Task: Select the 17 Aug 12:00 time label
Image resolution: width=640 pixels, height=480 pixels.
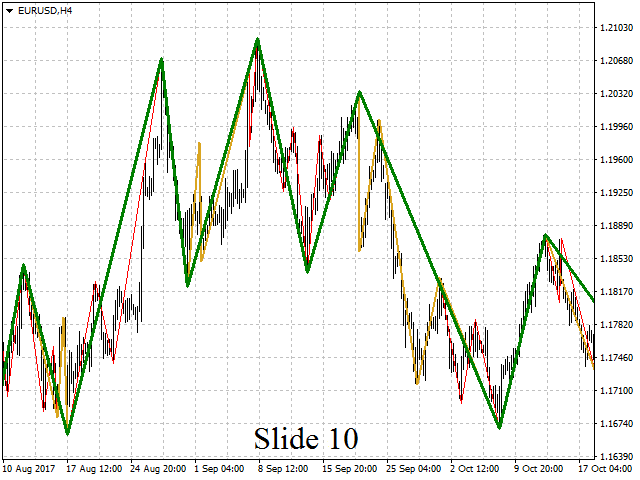Action: tap(95, 468)
